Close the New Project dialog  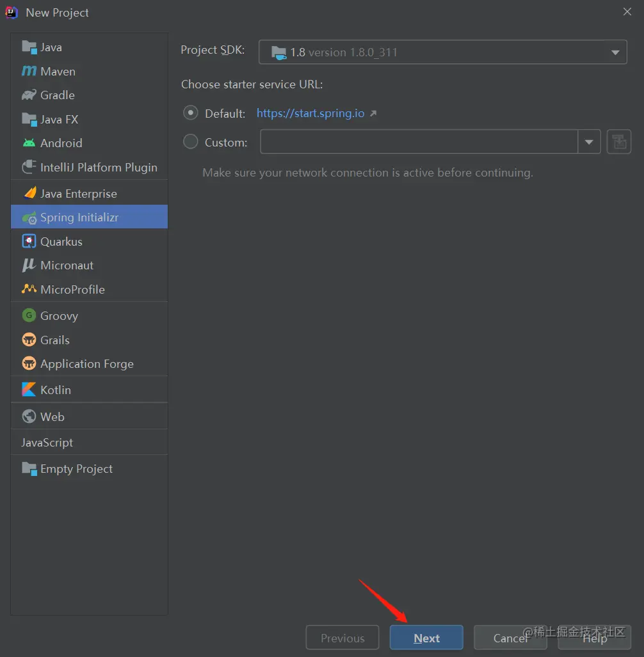(x=627, y=12)
